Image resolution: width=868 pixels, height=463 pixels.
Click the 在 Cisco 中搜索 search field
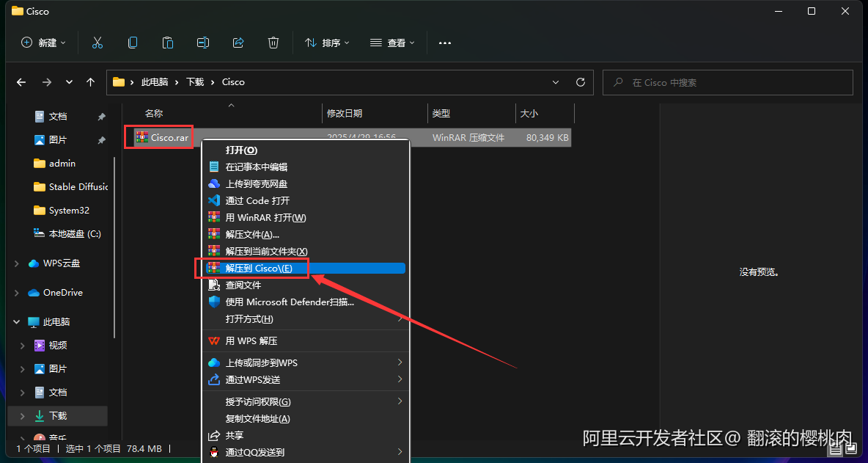coord(727,82)
